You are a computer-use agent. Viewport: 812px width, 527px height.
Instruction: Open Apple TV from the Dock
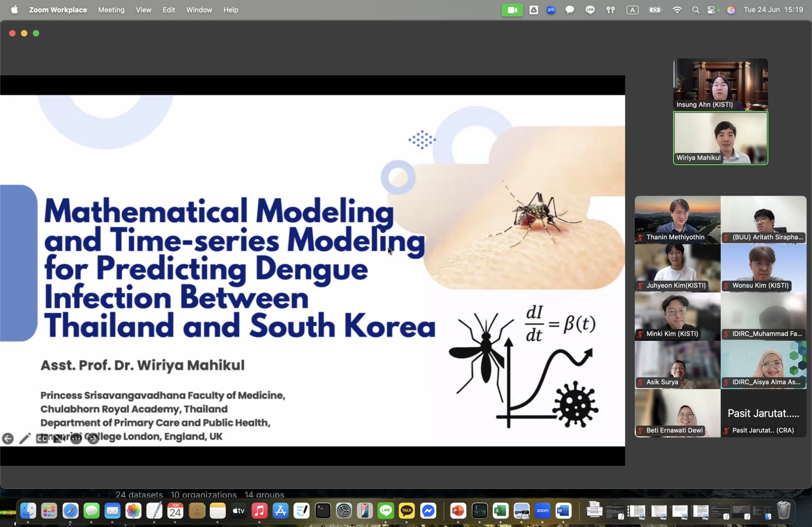pyautogui.click(x=238, y=511)
